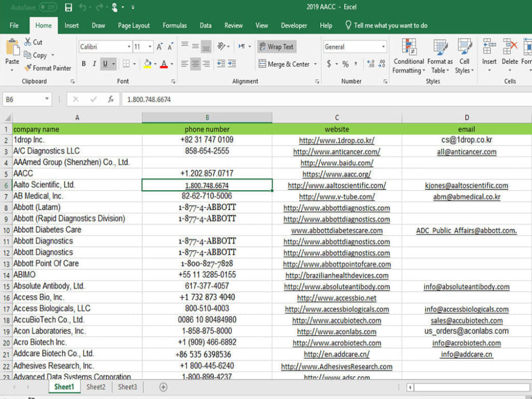The height and width of the screenshot is (399, 532).
Task: Open Merge & Center dropdown arrow
Action: click(315, 64)
